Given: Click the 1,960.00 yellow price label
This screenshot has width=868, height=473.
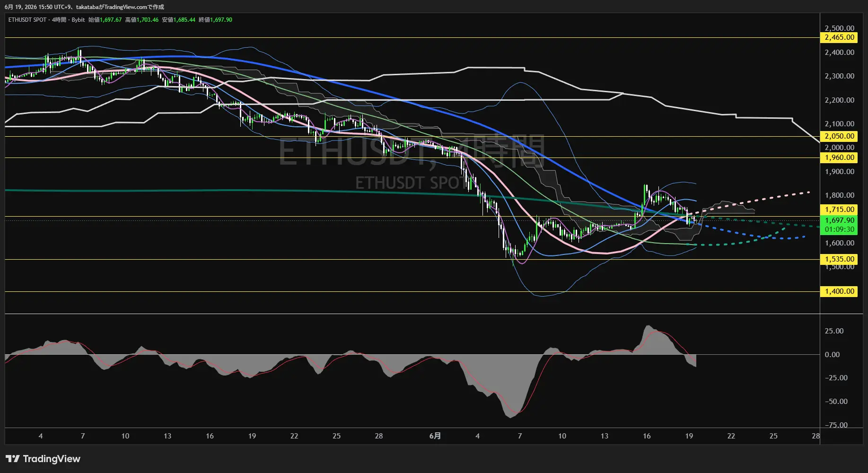Looking at the screenshot, I should [840, 158].
